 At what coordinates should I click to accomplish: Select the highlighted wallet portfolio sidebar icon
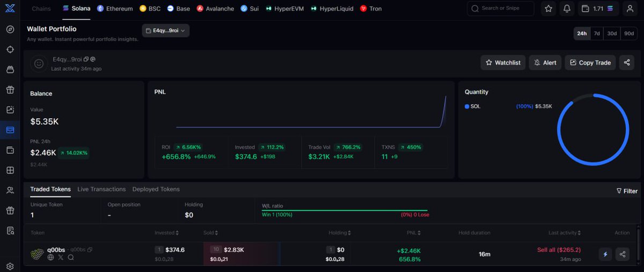(x=10, y=130)
